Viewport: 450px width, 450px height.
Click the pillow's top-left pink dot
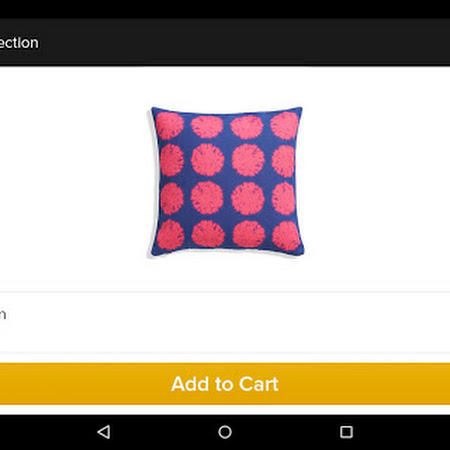(170, 125)
